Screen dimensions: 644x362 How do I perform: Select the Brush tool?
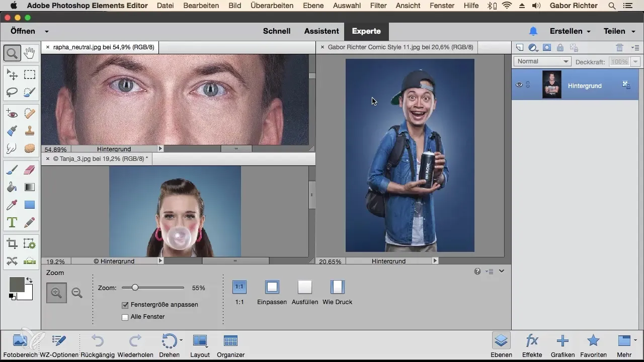click(12, 170)
